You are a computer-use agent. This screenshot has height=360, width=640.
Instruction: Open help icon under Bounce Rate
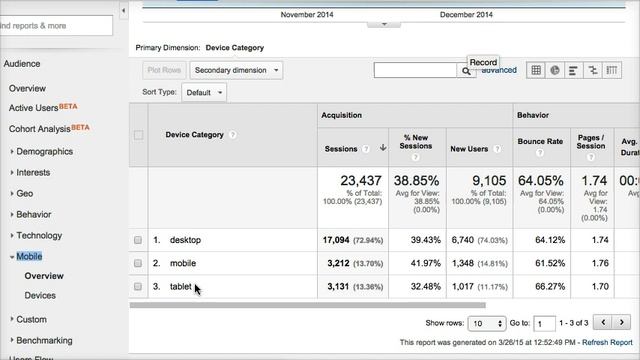(540, 153)
